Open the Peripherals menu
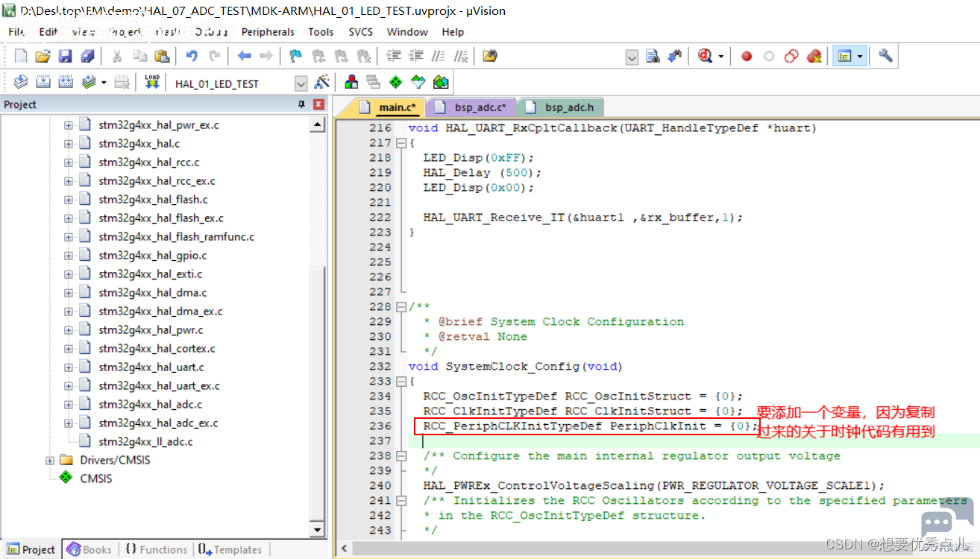Image resolution: width=980 pixels, height=559 pixels. 268,32
